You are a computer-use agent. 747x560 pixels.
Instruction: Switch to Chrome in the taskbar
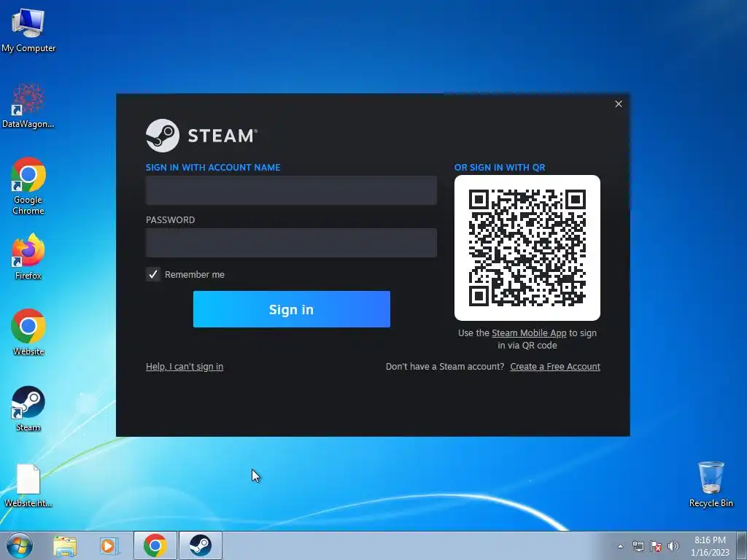click(155, 545)
